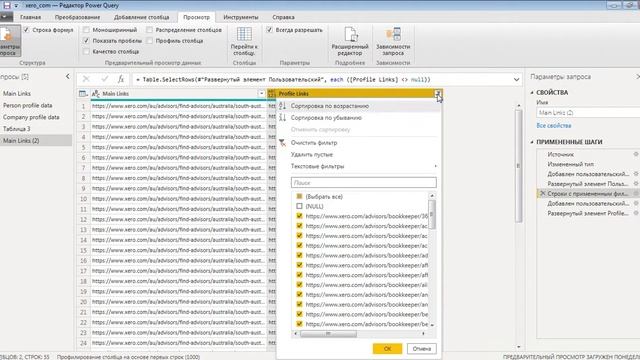Open gear of first Добавлен пользовательский step
The width and height of the screenshot is (640, 360).
point(636,174)
